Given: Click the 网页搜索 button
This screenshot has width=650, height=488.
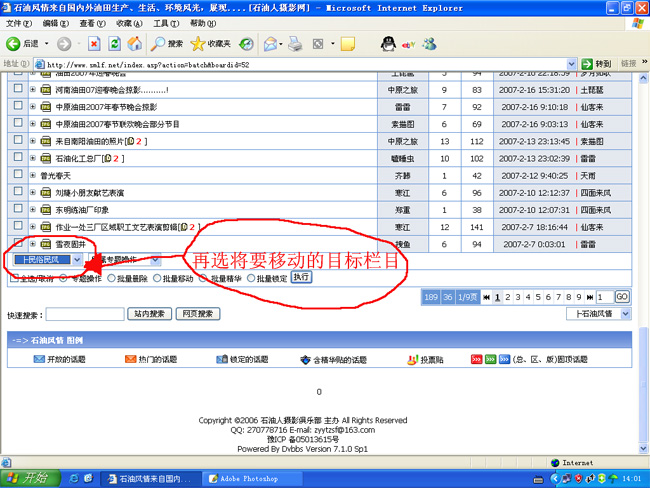Looking at the screenshot, I should coord(198,314).
